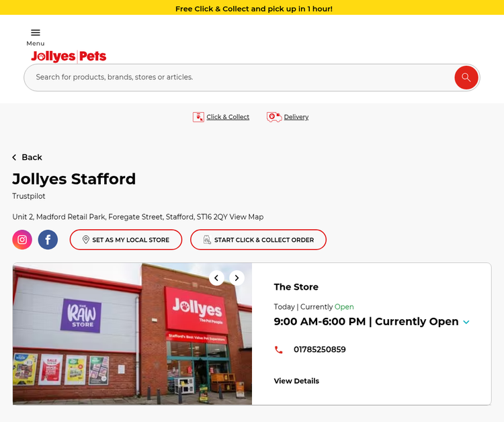Click the Delivery van icon
The image size is (504, 422).
(x=274, y=117)
